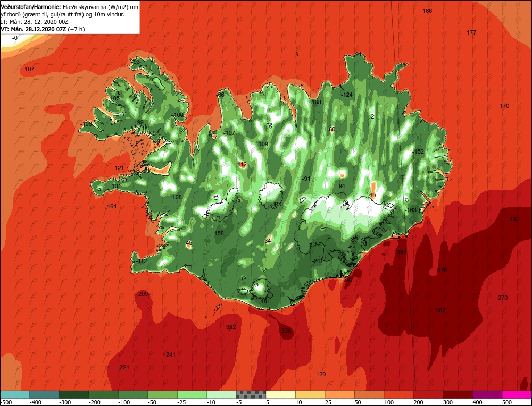Click the pale yellow legend swatch at 5

click(280, 394)
